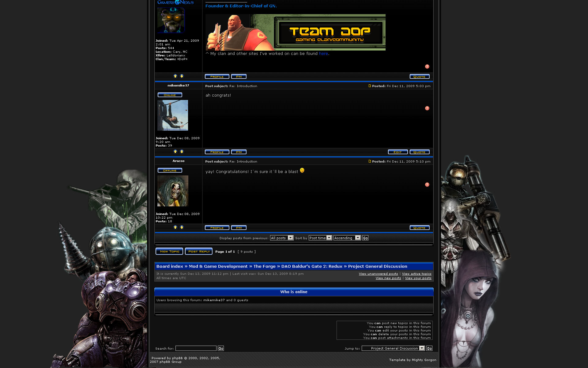This screenshot has height=368, width=588.
Task: Click up arrow under first poster's profile
Action: point(175,76)
